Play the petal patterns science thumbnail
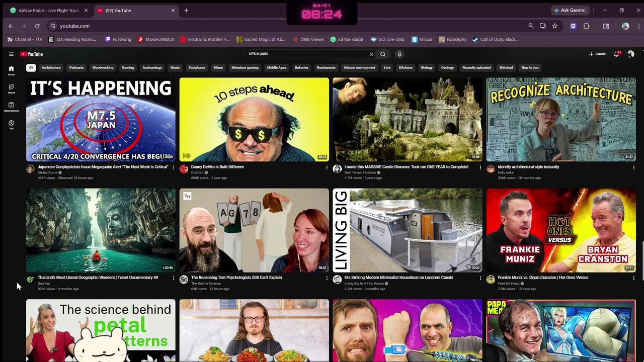644x362 pixels. [101, 330]
